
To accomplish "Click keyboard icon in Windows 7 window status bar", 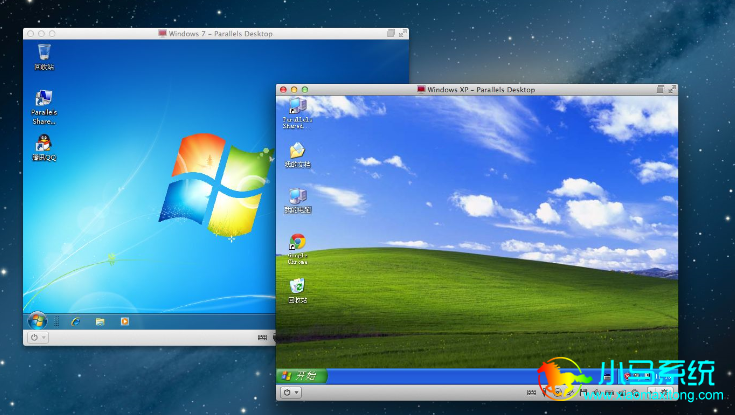I will click(262, 337).
